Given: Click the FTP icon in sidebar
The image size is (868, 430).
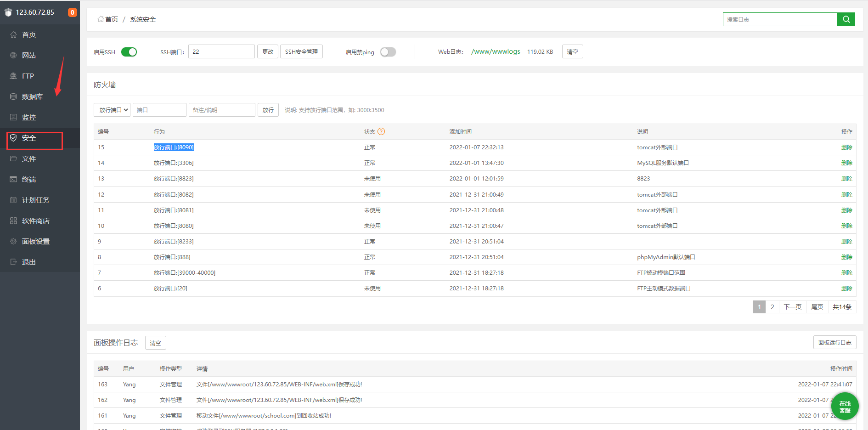Looking at the screenshot, I should (x=13, y=76).
